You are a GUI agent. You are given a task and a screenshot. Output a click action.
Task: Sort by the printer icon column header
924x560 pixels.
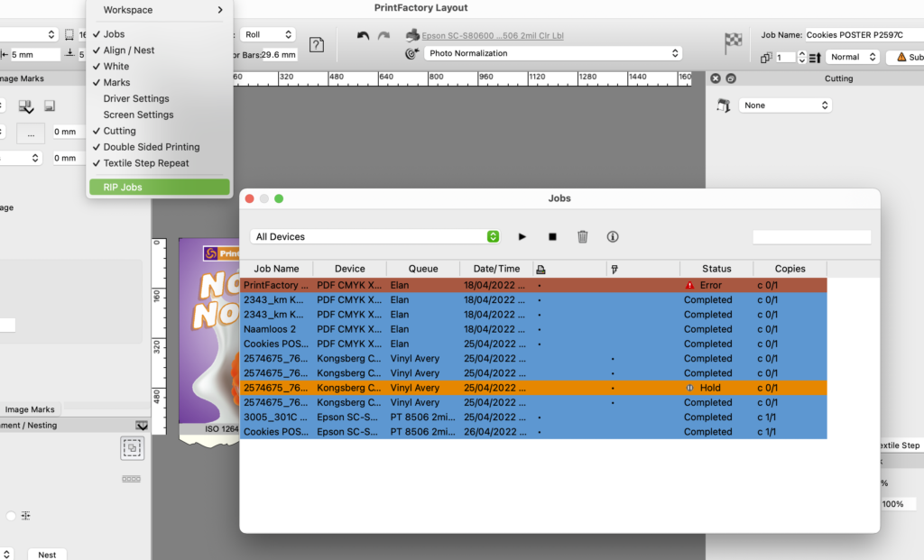pos(541,269)
